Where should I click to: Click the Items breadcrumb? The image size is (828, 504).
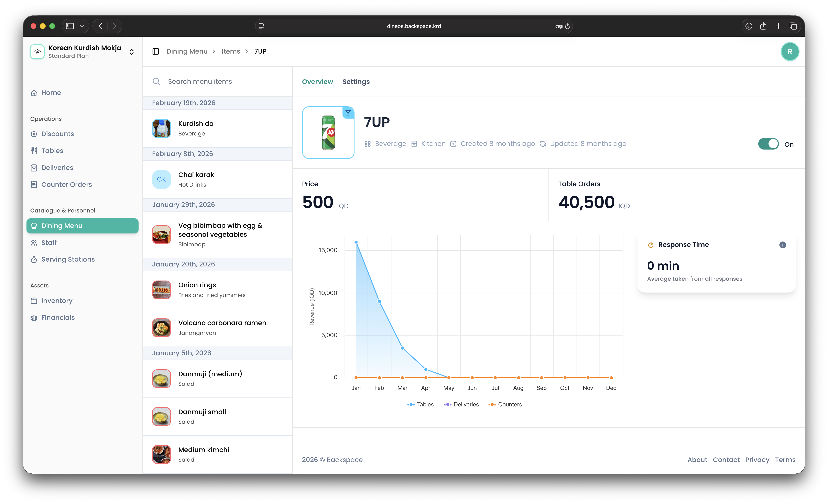[x=231, y=51]
